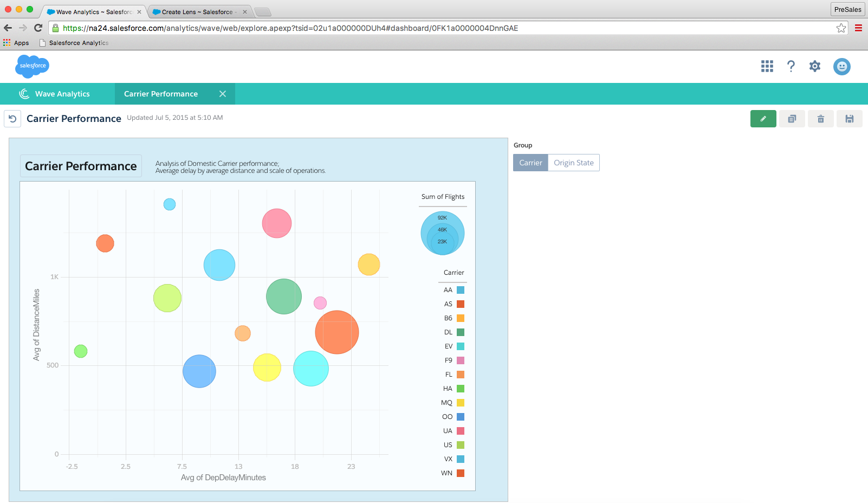Viewport: 868px width, 503px height.
Task: Click the Sum of Flights legend heading
Action: [443, 197]
